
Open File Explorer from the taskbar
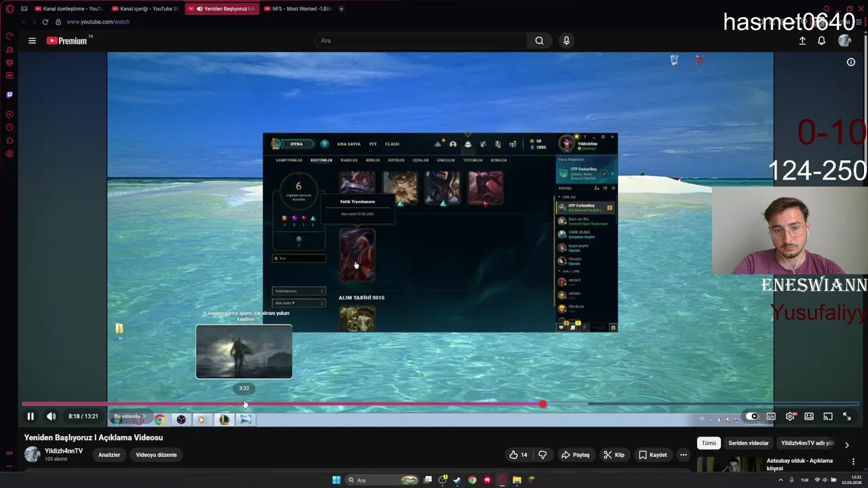tap(517, 480)
